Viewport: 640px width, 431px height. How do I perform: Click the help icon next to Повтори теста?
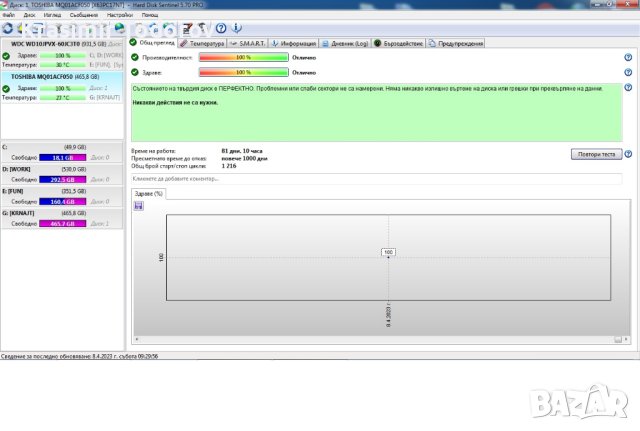tap(628, 154)
